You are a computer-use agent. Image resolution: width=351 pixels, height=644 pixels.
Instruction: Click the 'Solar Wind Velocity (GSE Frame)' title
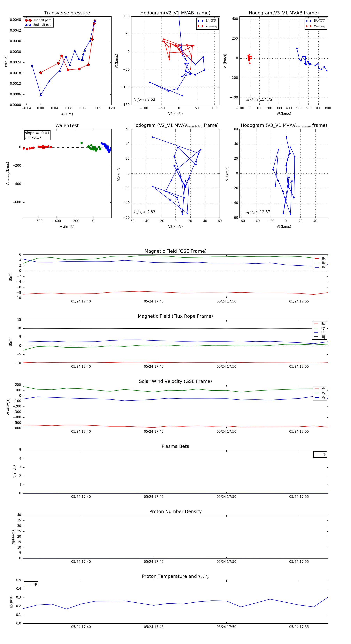point(175,381)
